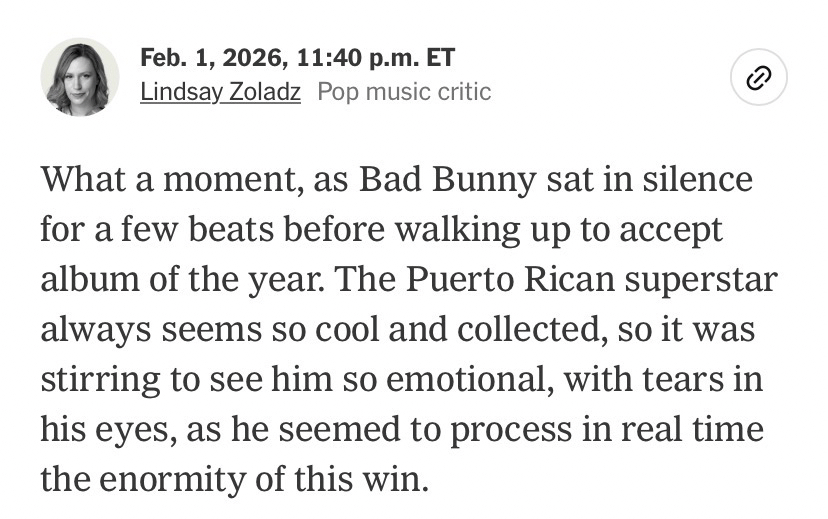Open Lindsay Zoladz's author profile photo
This screenshot has height=519, width=828.
coord(79,77)
